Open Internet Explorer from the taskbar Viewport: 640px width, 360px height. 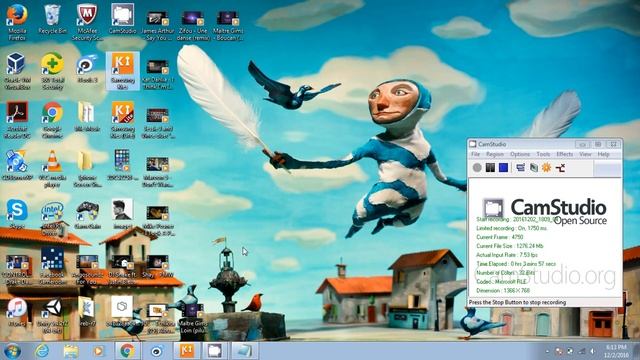(x=42, y=351)
